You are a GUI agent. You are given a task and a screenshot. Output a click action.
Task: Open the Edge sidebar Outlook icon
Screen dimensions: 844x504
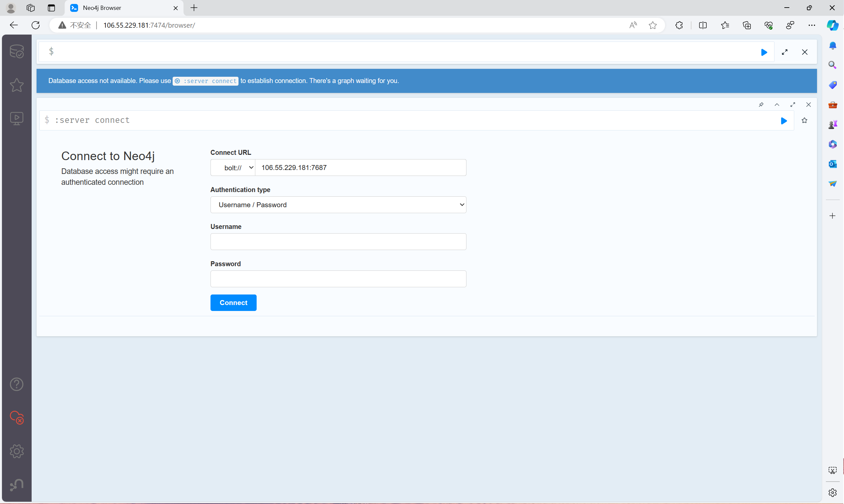pyautogui.click(x=832, y=164)
